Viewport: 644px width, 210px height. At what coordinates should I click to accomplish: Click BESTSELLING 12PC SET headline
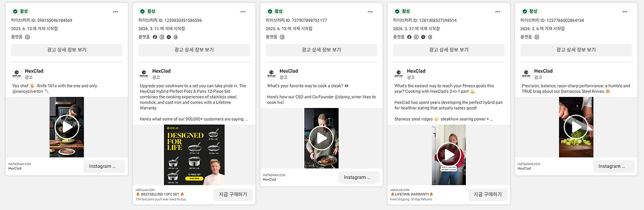[x=160, y=194]
